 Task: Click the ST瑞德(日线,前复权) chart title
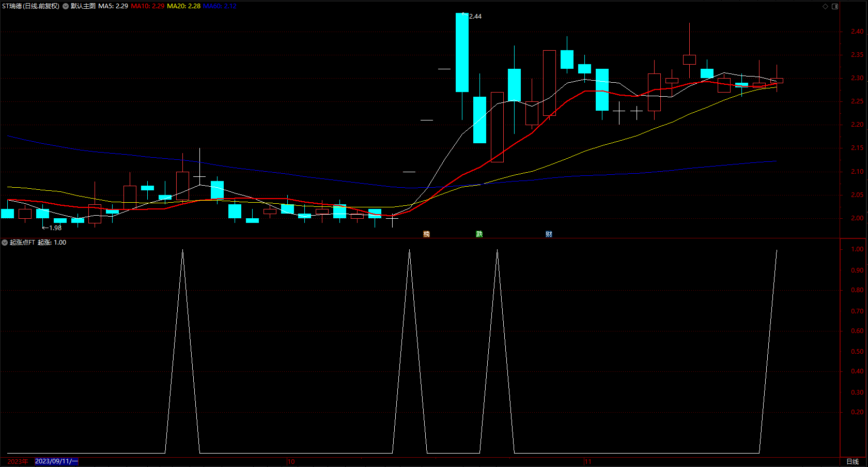click(x=30, y=6)
